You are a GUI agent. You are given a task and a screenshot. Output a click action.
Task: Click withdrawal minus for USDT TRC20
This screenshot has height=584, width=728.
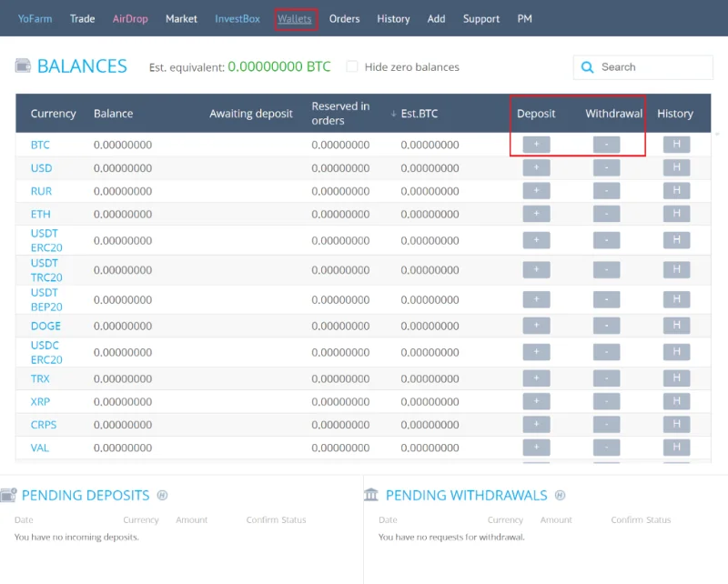pos(606,270)
